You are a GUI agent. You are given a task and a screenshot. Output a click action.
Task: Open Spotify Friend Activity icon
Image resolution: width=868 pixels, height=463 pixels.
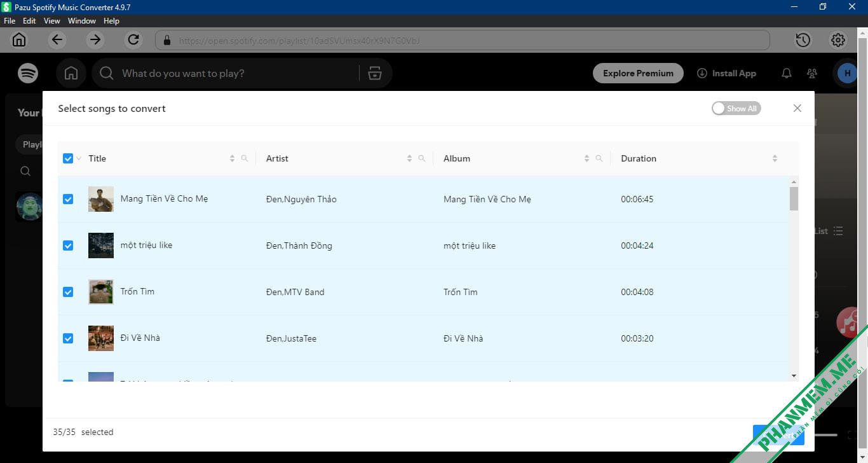click(812, 73)
